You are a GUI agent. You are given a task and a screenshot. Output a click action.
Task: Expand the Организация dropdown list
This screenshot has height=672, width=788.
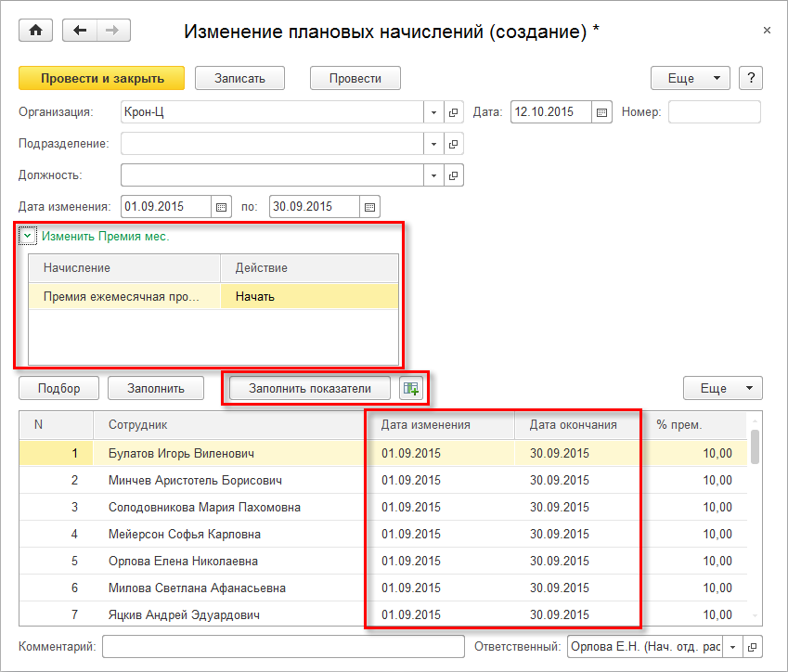point(433,112)
